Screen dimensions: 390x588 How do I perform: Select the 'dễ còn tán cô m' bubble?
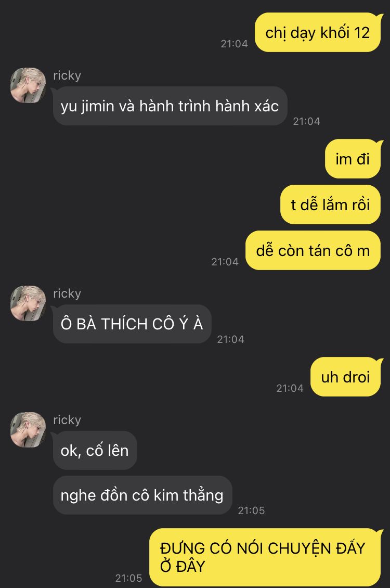[313, 250]
